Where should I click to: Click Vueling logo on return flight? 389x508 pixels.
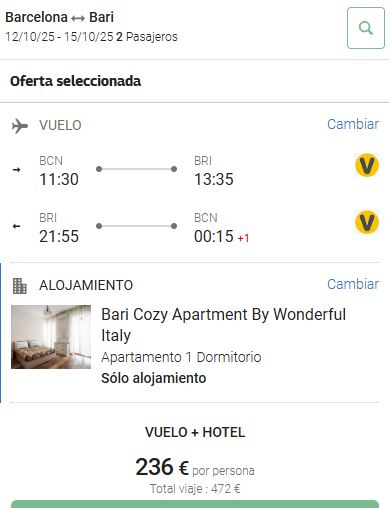(x=367, y=222)
